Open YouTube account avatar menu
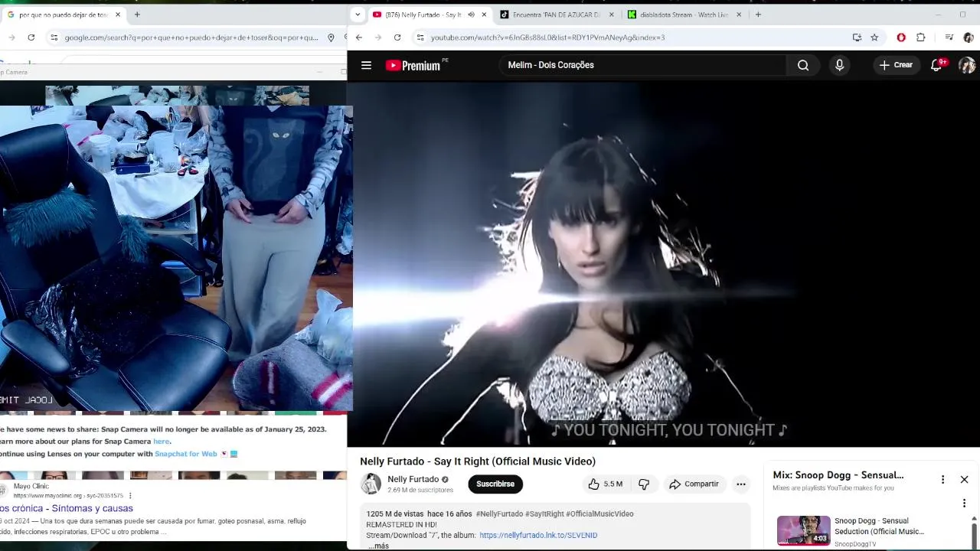Image resolution: width=980 pixels, height=551 pixels. [967, 65]
